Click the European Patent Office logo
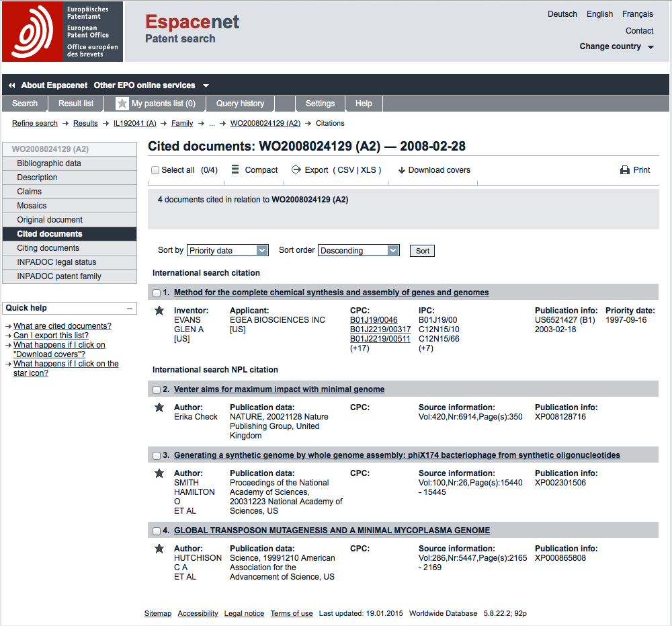This screenshot has height=626, width=672. (62, 32)
